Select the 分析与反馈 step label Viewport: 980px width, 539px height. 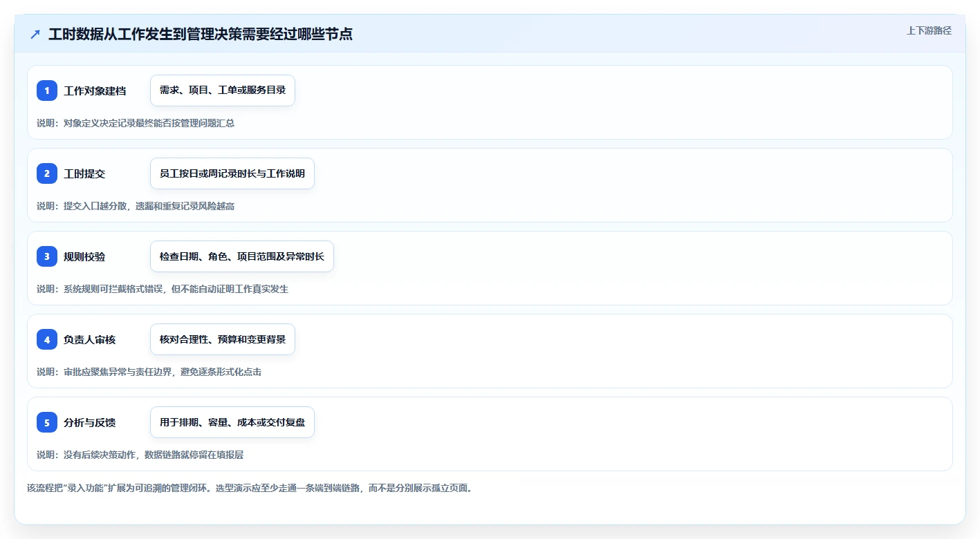coord(90,422)
